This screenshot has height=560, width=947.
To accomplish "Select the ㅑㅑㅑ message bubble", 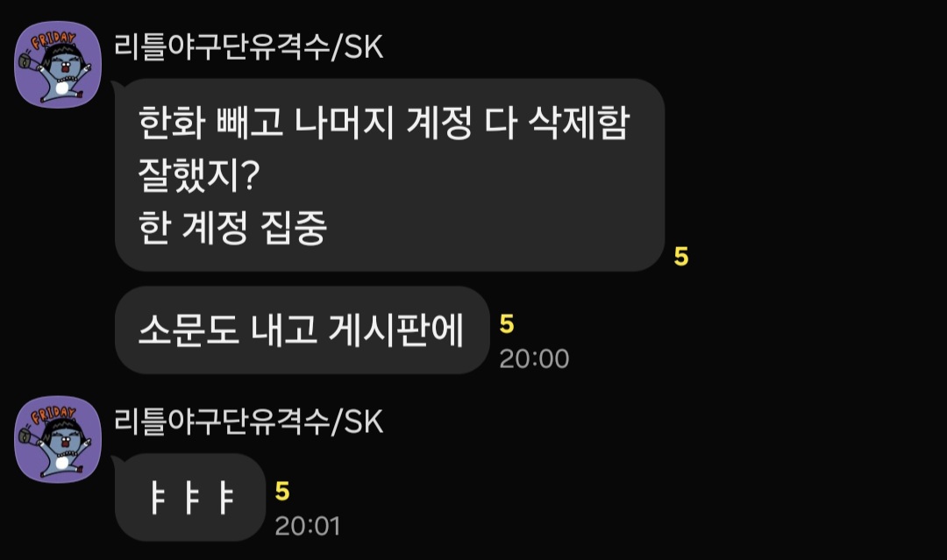I will pyautogui.click(x=190, y=497).
